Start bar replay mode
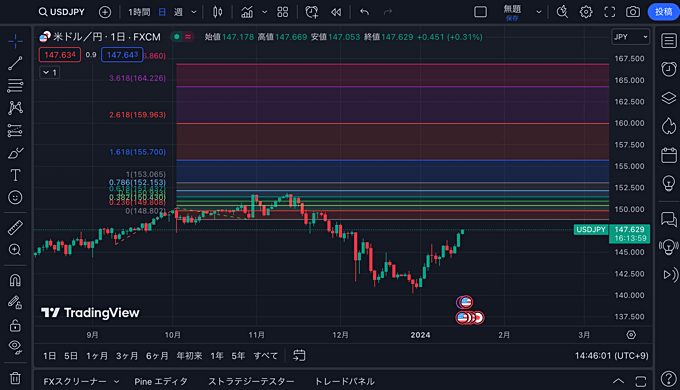This screenshot has height=390, width=680. [x=336, y=12]
